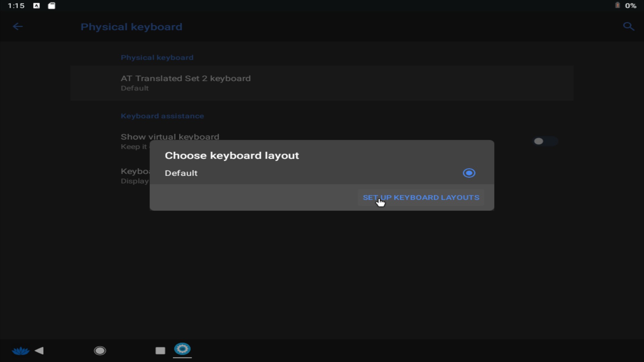The height and width of the screenshot is (362, 644).
Task: Select the Default layout radio button
Action: pos(469,173)
